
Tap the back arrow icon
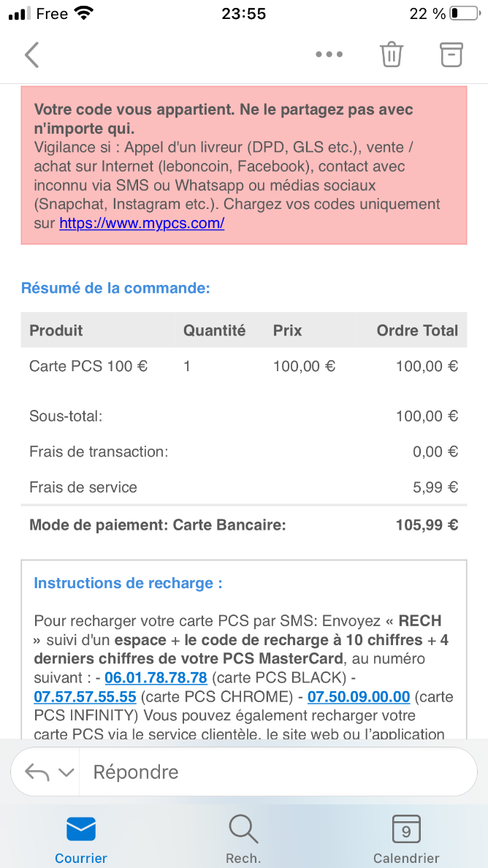(31, 55)
